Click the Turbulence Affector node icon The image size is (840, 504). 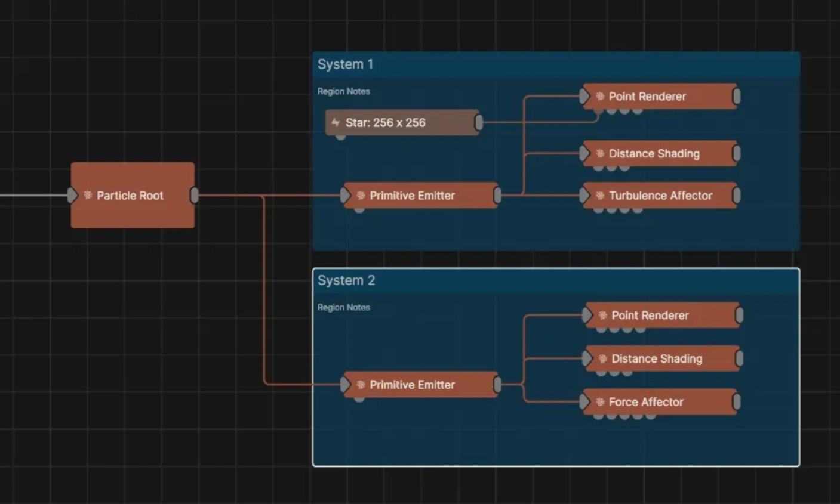pyautogui.click(x=600, y=195)
